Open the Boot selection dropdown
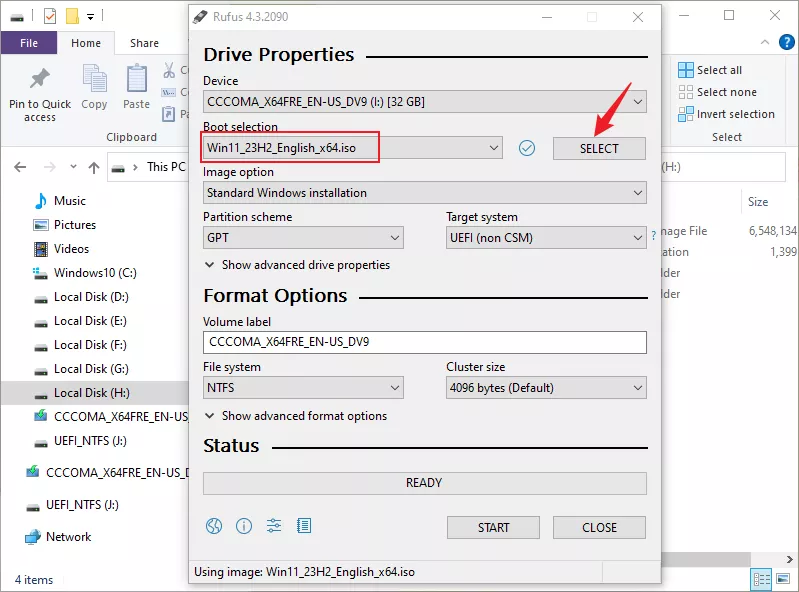 point(353,148)
